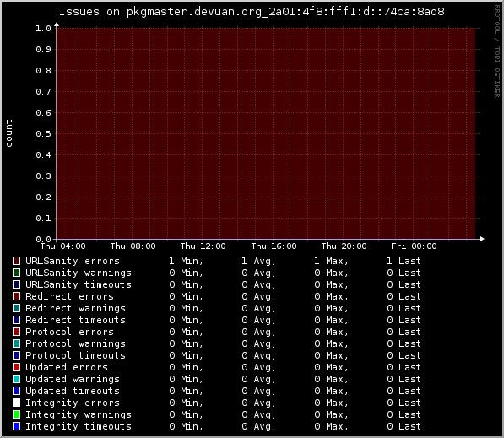Click the Redirect warnings teal swatch
Image resolution: width=504 pixels, height=438 pixels.
pos(16,308)
